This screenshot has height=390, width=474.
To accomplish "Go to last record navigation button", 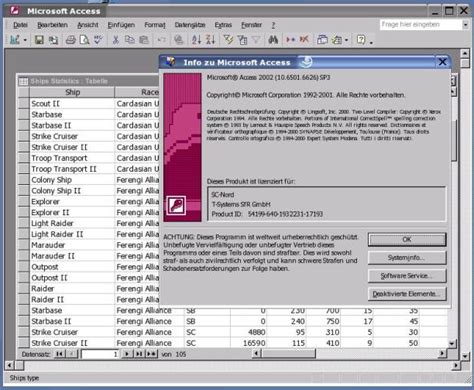I will point(139,354).
